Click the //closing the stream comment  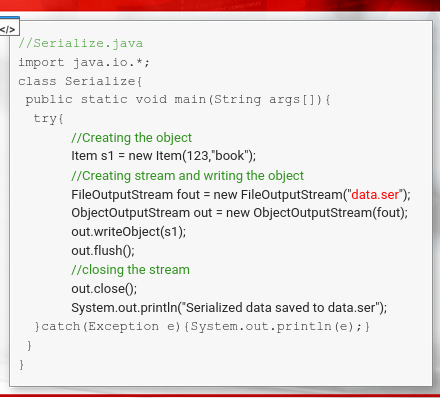coord(130,270)
